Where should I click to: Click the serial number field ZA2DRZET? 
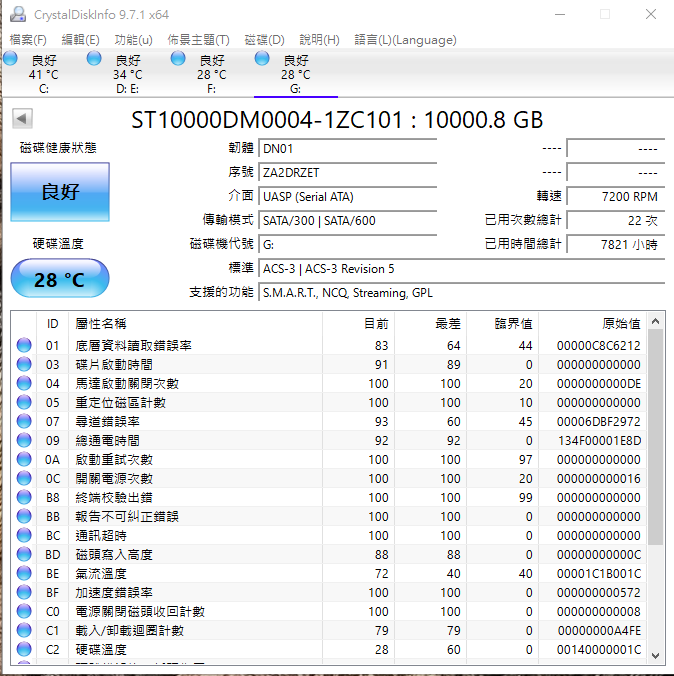tap(348, 173)
